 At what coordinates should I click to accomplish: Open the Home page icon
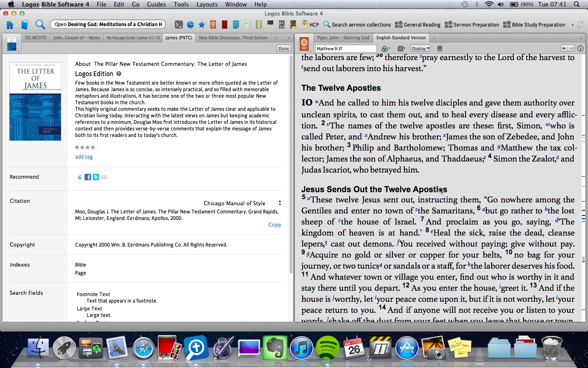coord(10,25)
